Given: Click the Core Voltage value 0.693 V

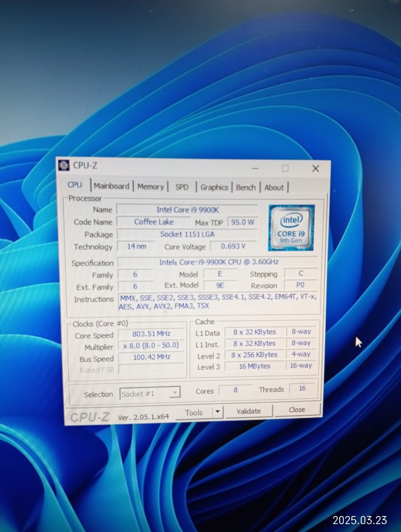Looking at the screenshot, I should click(x=233, y=246).
